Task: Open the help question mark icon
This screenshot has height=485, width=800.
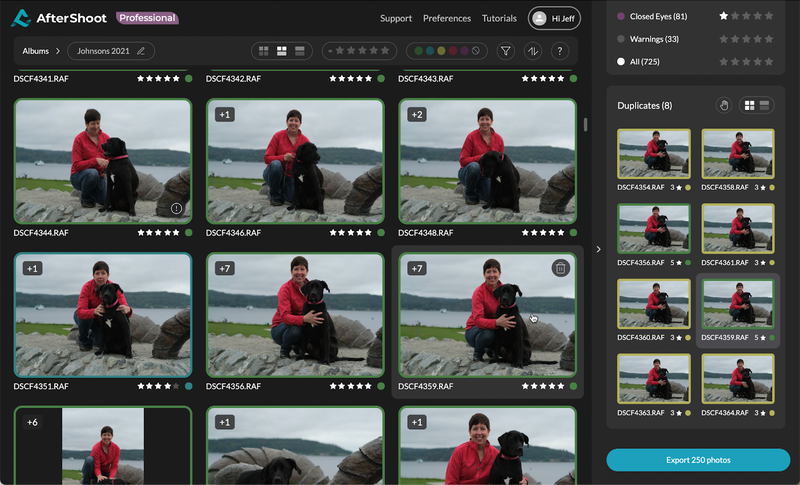Action: (559, 51)
